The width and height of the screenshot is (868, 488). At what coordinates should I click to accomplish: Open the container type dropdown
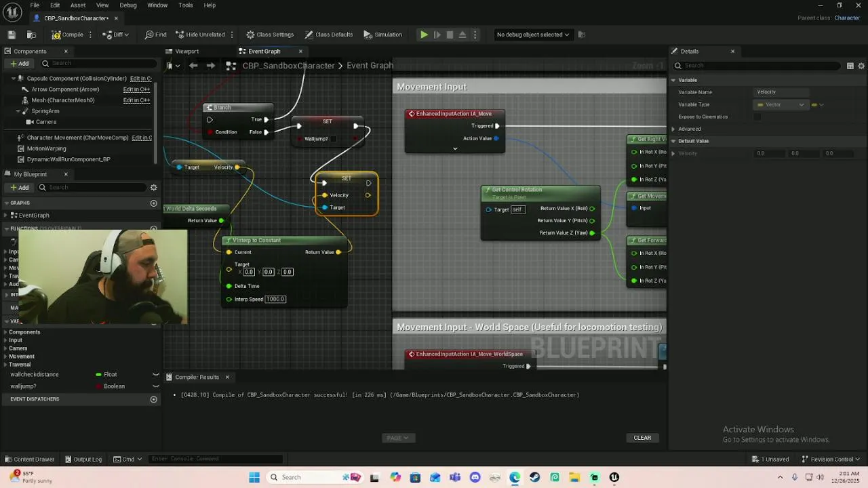[x=817, y=104]
